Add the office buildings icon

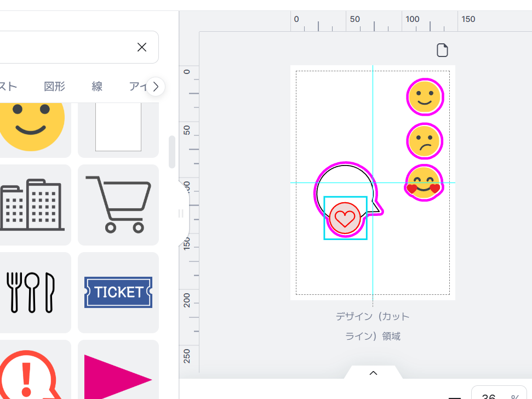click(x=33, y=204)
